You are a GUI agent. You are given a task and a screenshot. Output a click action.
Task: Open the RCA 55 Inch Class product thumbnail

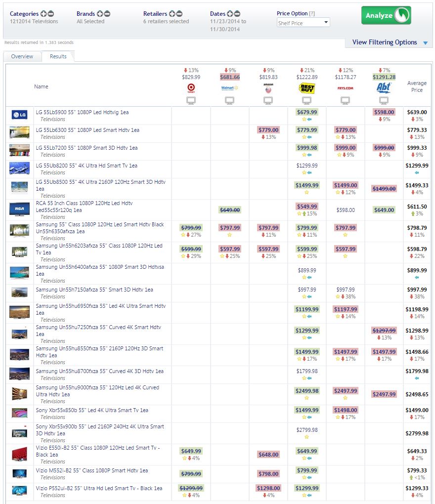click(x=20, y=209)
